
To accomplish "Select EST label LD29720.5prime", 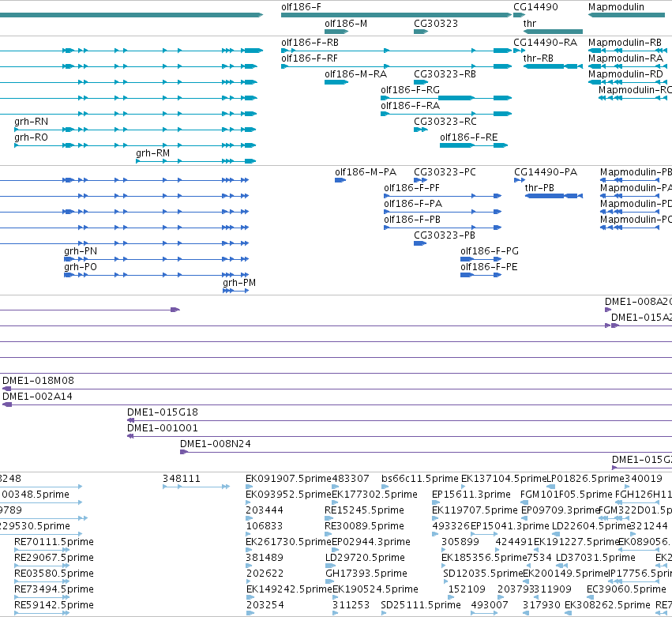I will click(365, 559).
